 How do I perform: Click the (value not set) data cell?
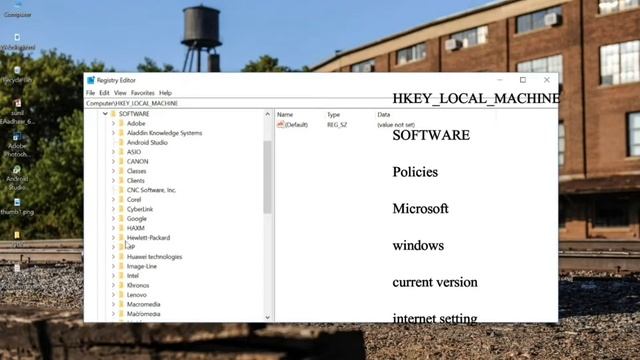click(396, 124)
